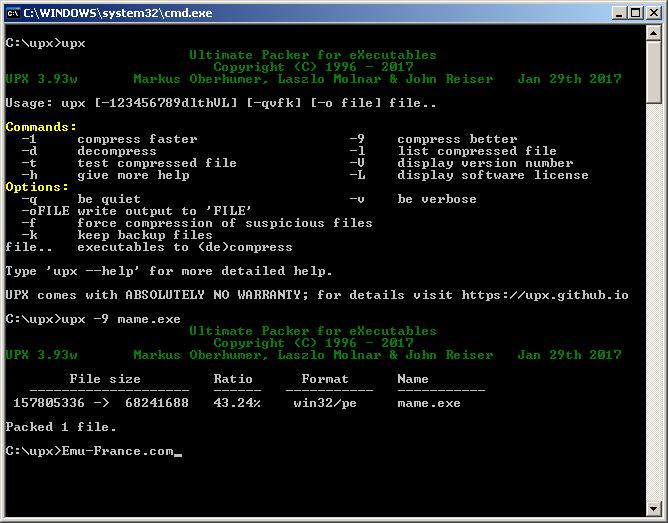Click the first 'UPX 3.93w' version text

tap(41, 79)
